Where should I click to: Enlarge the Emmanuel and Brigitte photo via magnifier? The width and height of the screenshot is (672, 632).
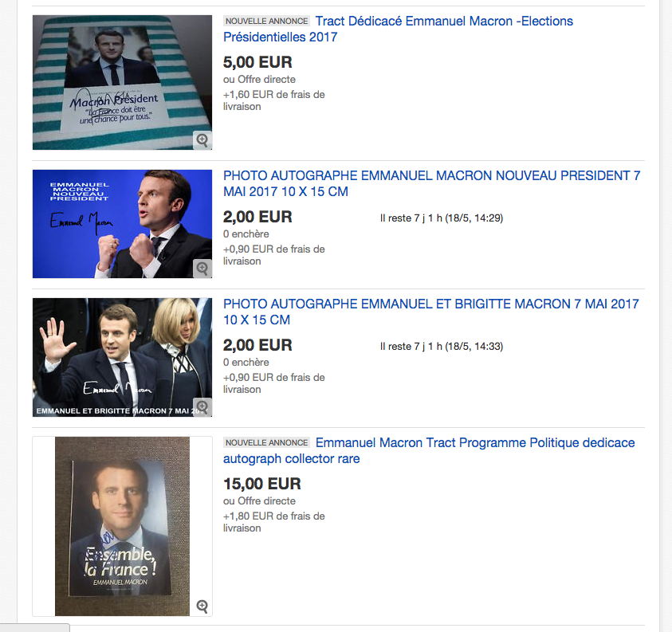tap(202, 406)
